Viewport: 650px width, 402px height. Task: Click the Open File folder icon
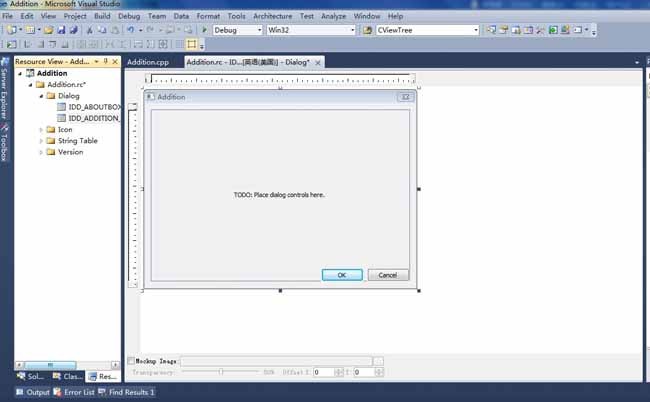[49, 30]
